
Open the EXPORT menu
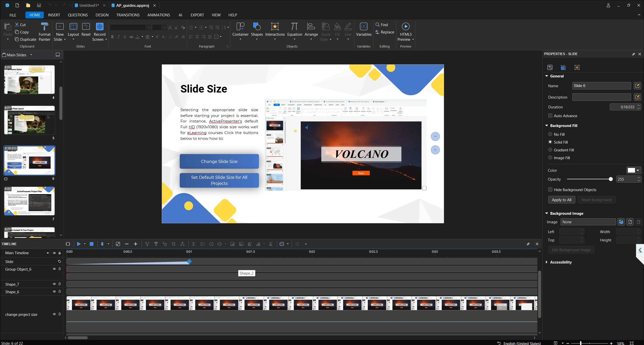pos(197,15)
